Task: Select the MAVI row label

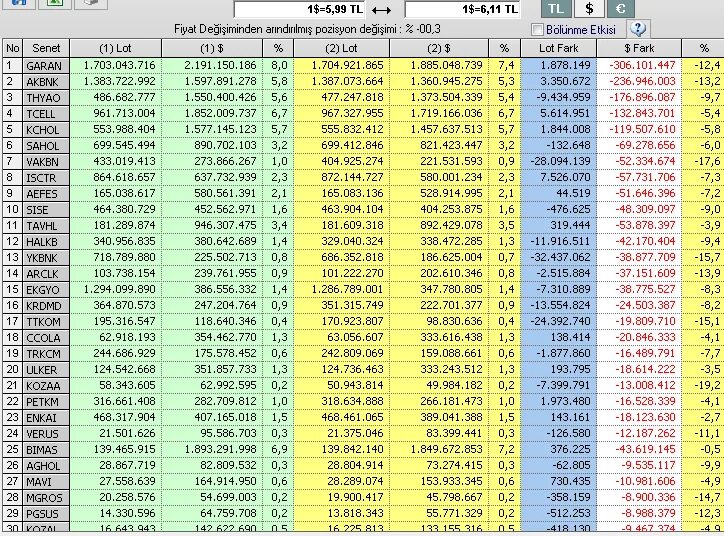Action: pos(46,482)
